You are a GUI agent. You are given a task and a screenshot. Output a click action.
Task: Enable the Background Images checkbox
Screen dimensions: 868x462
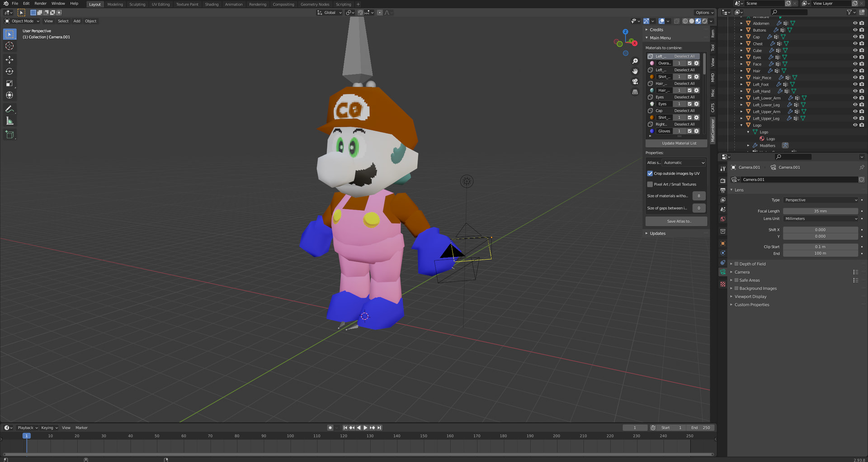pyautogui.click(x=736, y=289)
